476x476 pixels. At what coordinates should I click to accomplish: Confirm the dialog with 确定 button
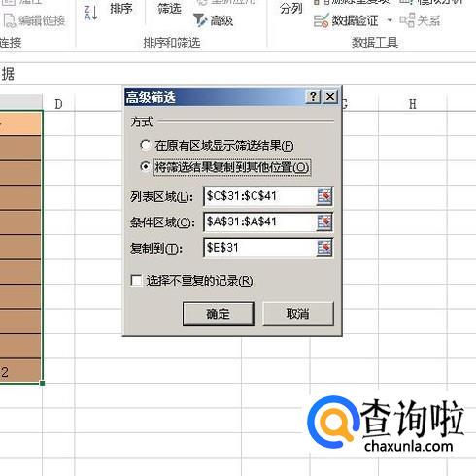tap(219, 314)
